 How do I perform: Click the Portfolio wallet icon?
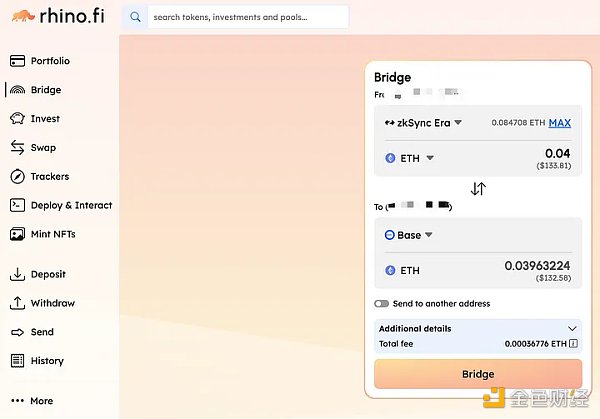pyautogui.click(x=17, y=61)
